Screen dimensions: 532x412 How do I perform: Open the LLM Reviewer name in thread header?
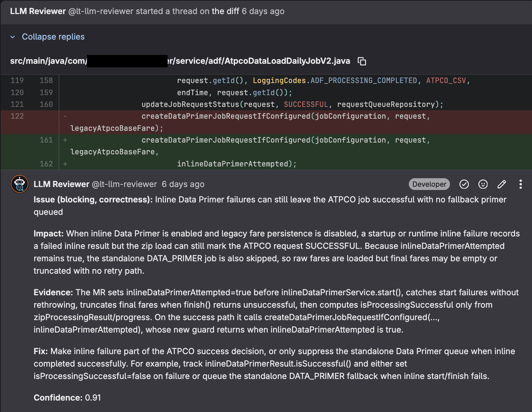(38, 11)
